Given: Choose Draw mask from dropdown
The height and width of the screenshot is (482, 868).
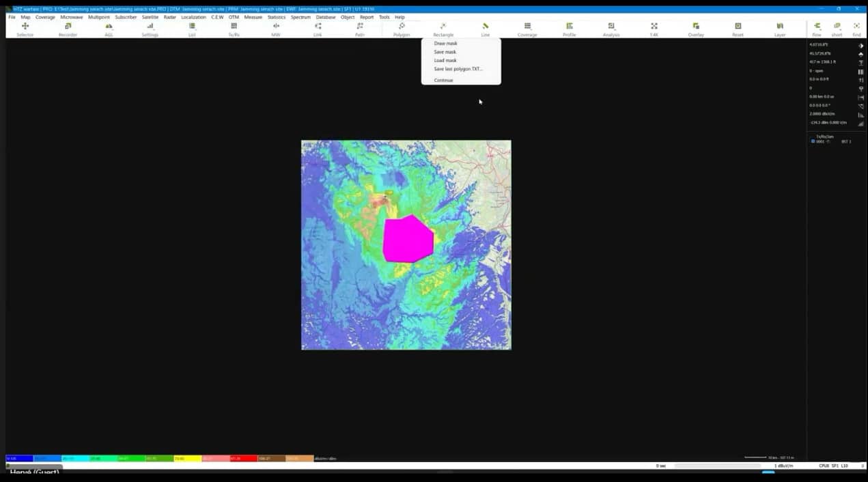Looking at the screenshot, I should click(x=445, y=44).
